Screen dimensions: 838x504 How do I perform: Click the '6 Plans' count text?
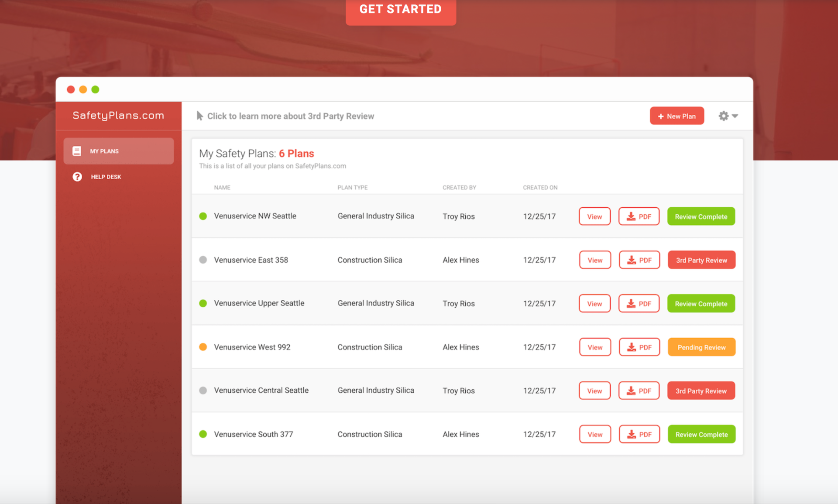coord(296,154)
